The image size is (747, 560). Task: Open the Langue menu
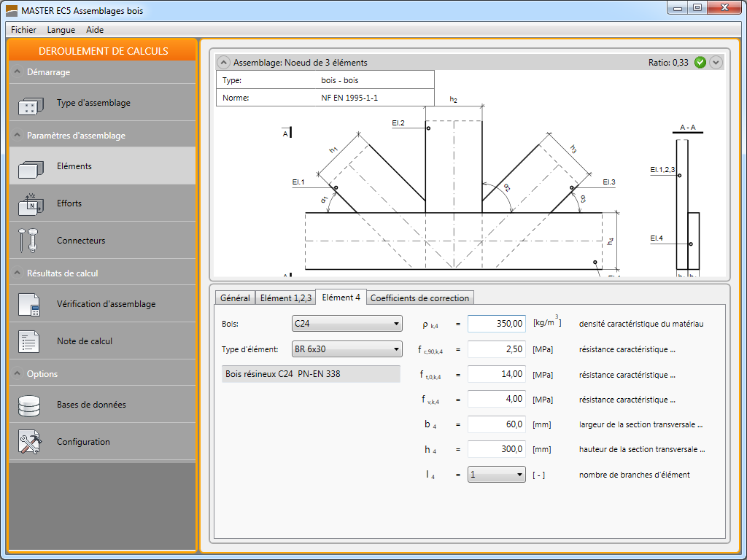tap(61, 30)
